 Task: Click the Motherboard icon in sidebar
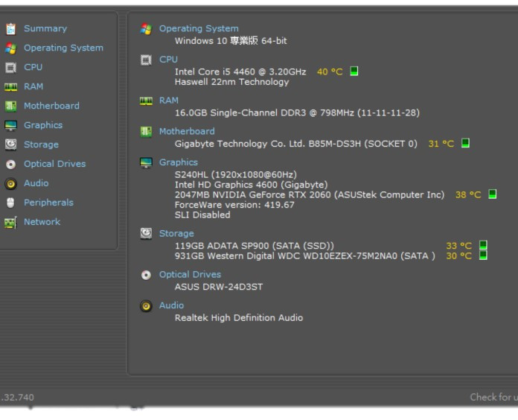coord(10,106)
